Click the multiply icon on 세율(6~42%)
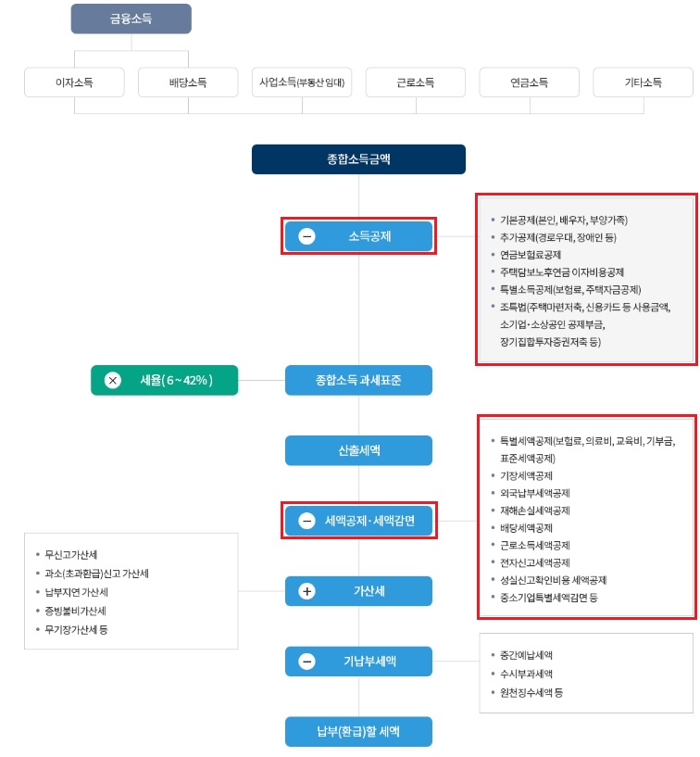 tap(113, 380)
